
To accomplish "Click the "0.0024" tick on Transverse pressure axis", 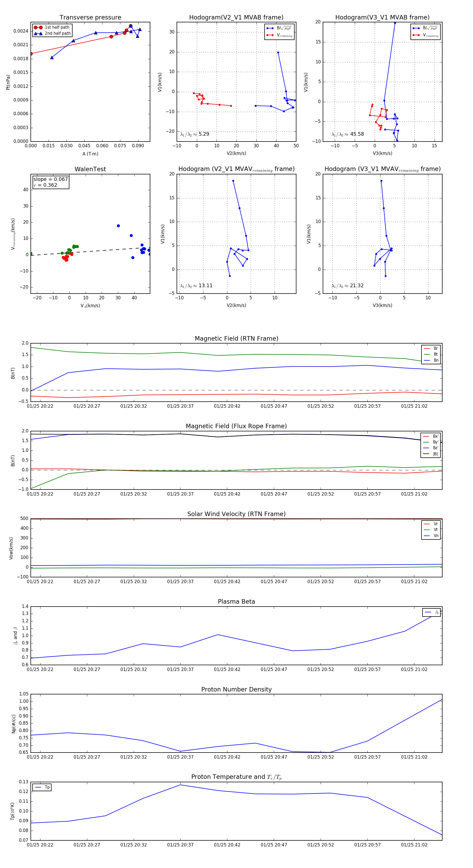I will coord(21,31).
